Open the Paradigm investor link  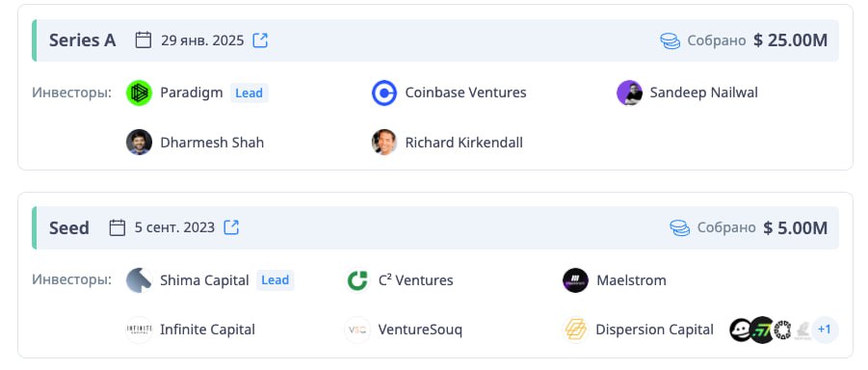192,92
